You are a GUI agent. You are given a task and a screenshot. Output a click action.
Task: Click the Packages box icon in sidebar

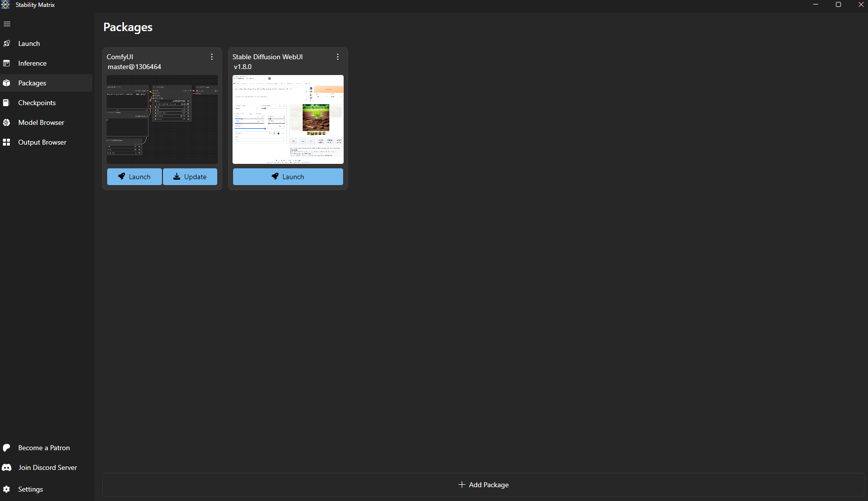[x=6, y=83]
